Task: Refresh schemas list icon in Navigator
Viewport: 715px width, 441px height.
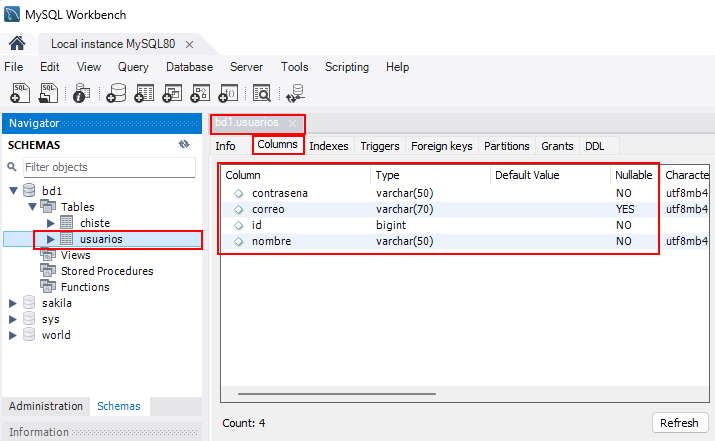Action: [x=184, y=145]
